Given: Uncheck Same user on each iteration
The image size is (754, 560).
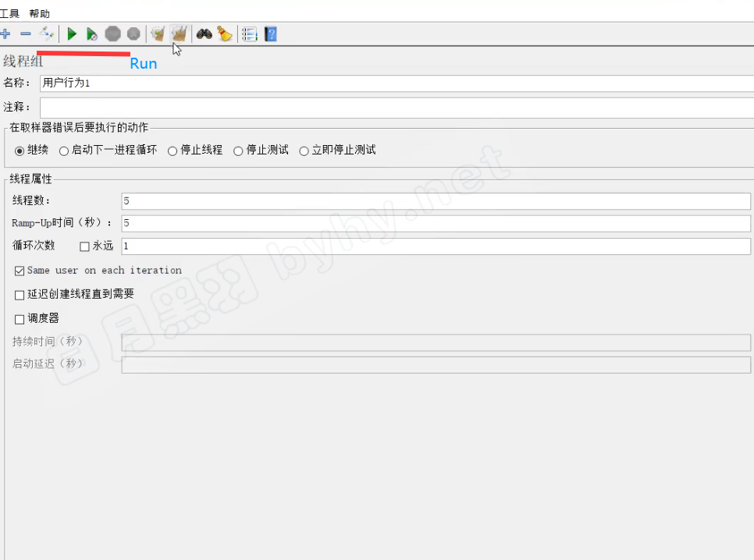Looking at the screenshot, I should pos(20,271).
